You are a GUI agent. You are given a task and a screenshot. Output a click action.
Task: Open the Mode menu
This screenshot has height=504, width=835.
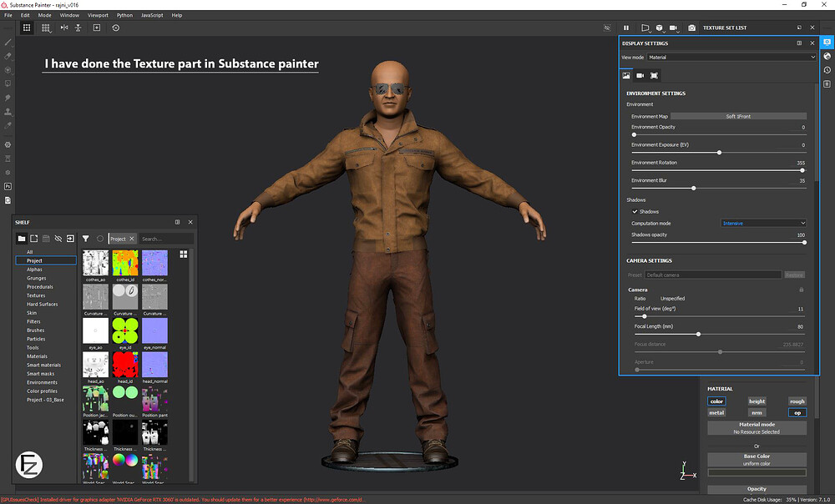tap(45, 15)
